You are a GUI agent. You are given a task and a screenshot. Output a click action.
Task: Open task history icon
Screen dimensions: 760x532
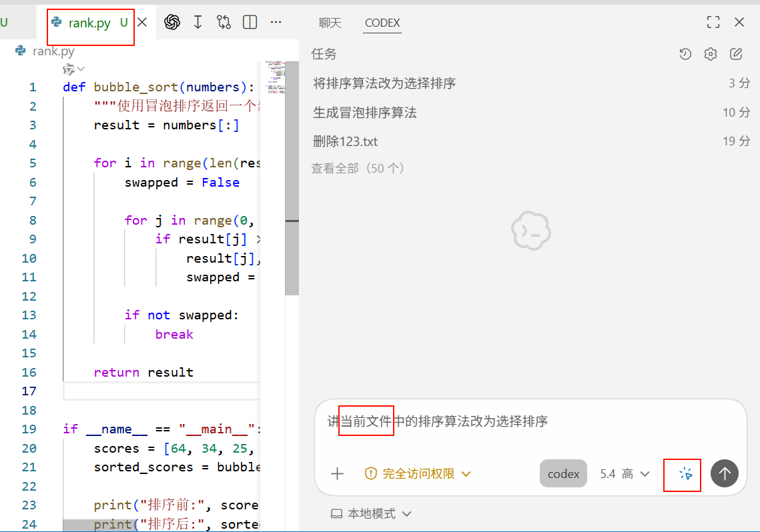685,54
